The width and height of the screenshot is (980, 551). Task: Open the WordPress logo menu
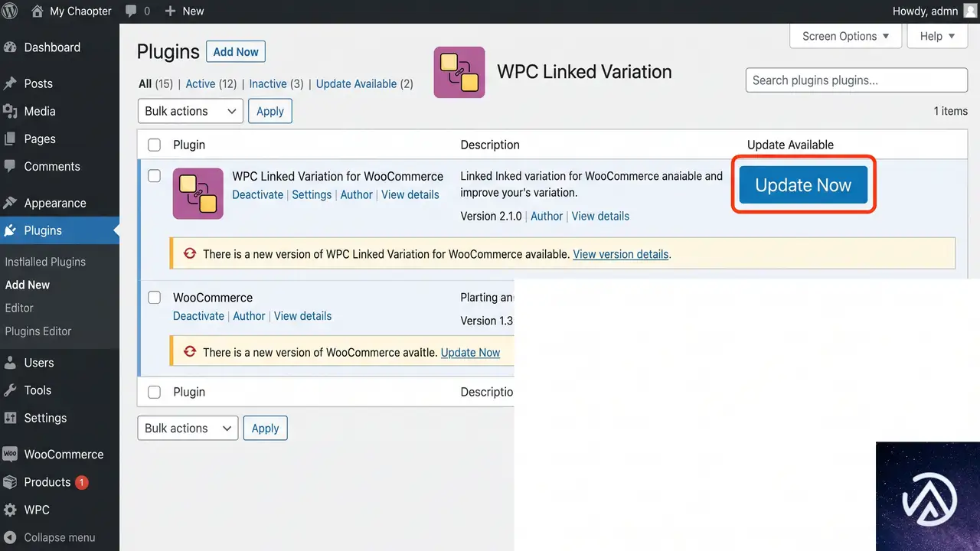(10, 11)
